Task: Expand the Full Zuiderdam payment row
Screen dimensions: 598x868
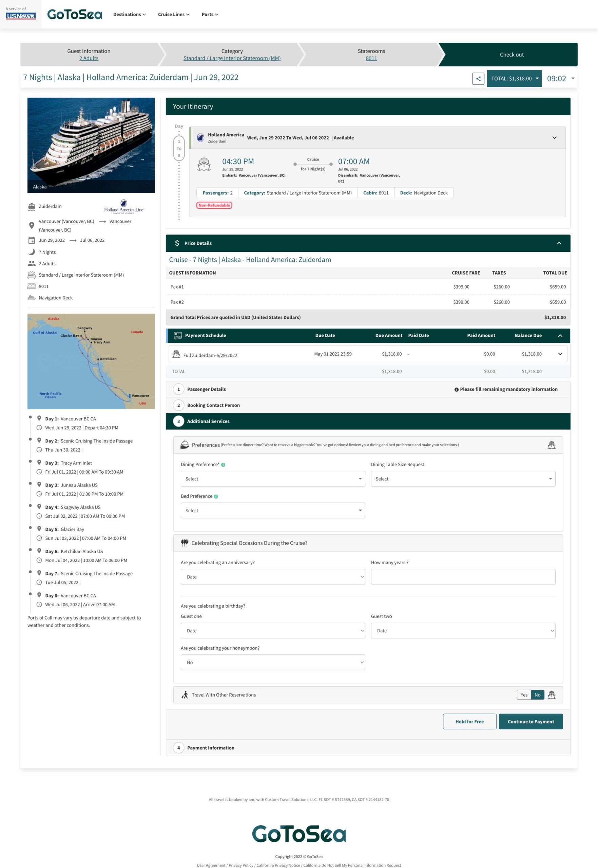Action: click(560, 354)
